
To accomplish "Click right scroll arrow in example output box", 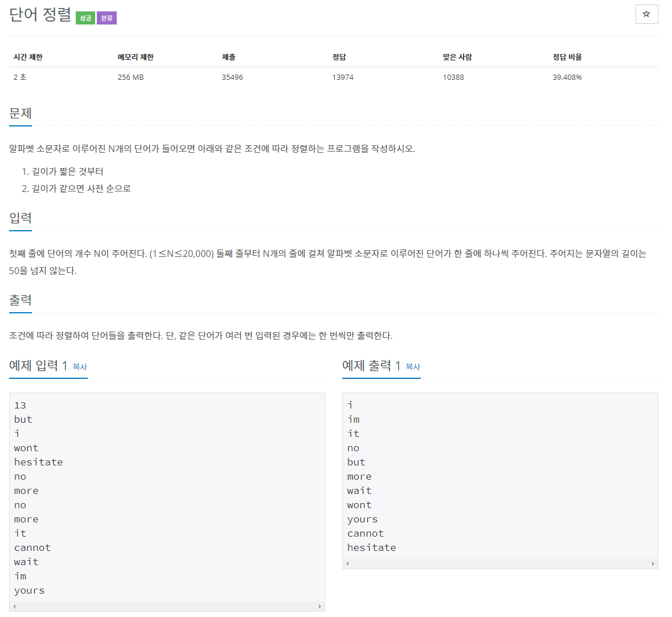I will [653, 563].
